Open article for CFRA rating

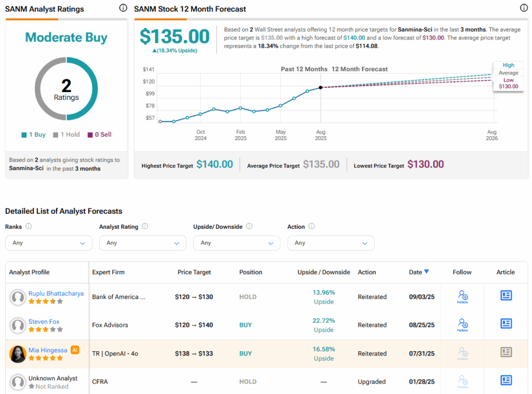click(x=506, y=380)
